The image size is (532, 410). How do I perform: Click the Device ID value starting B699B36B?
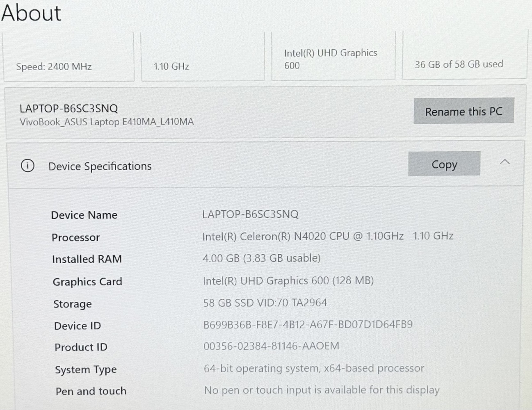tap(308, 324)
